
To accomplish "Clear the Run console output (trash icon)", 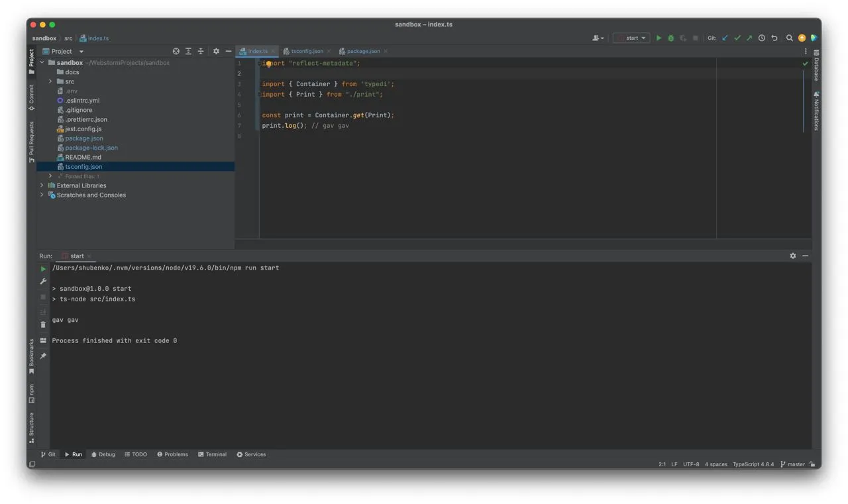I will (x=43, y=325).
